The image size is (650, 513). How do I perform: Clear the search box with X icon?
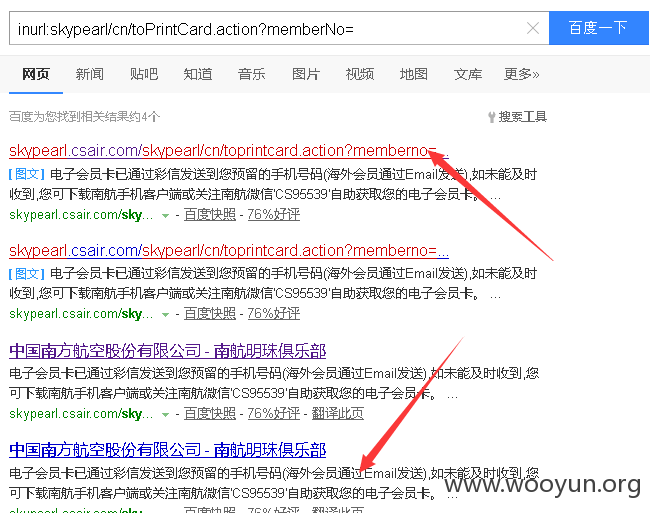coord(533,28)
